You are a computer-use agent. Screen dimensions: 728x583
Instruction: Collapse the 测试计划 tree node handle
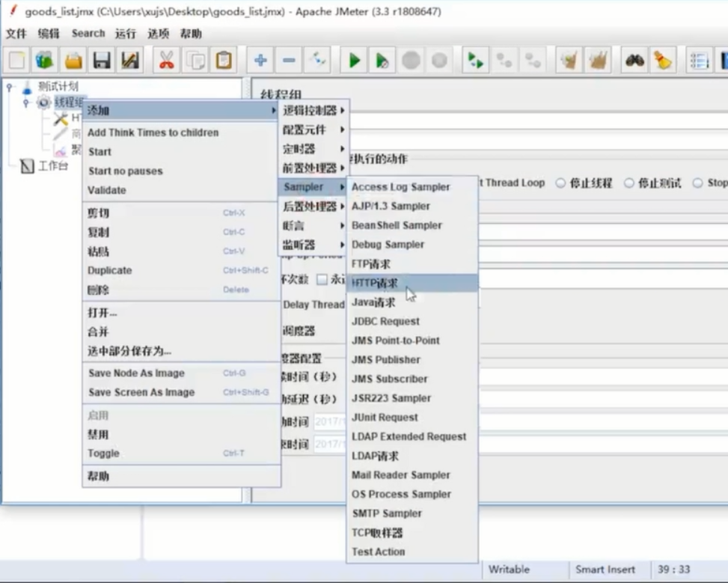[x=10, y=87]
